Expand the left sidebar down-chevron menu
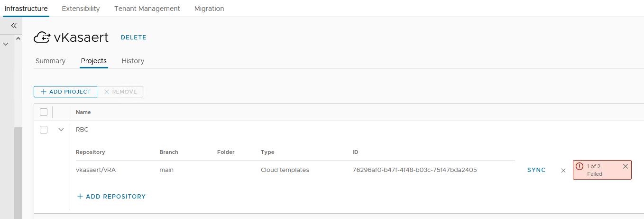This screenshot has width=644, height=219. pos(6,44)
